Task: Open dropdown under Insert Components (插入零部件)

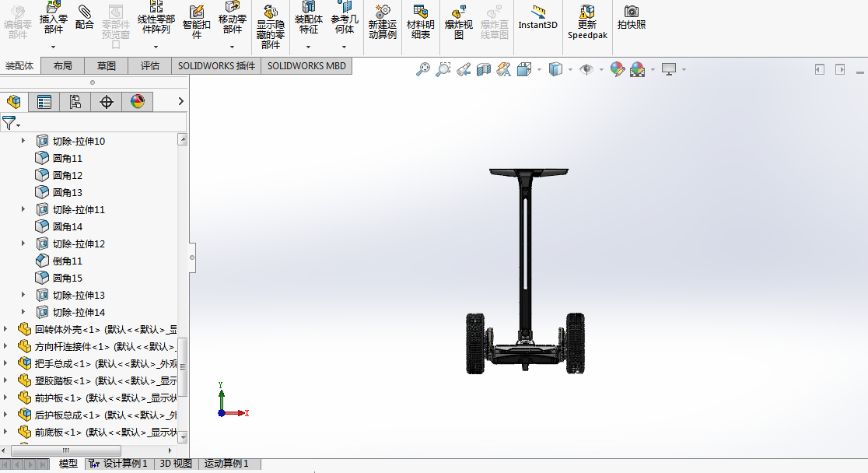Action: pos(53,47)
